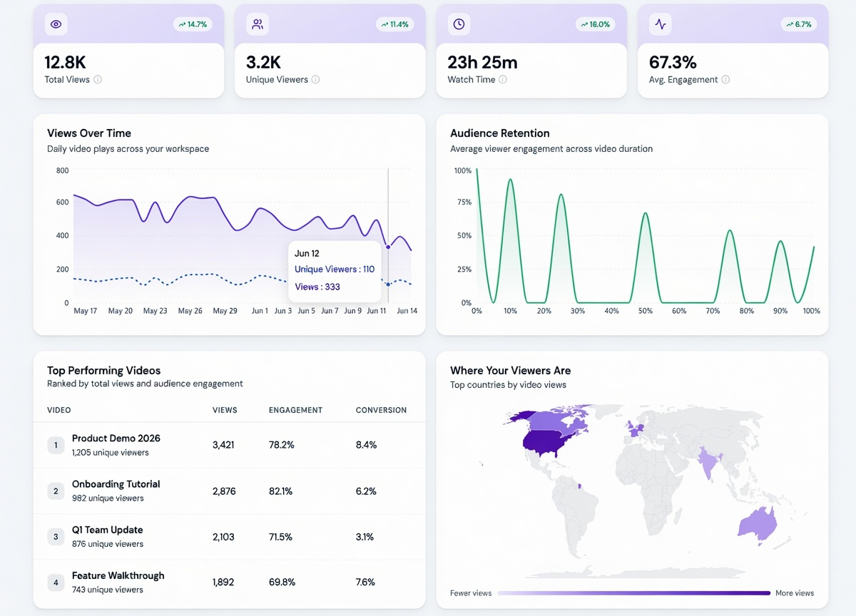This screenshot has width=856, height=616.
Task: Click the activity pulse icon on Avg. Engagement card
Action: point(661,24)
